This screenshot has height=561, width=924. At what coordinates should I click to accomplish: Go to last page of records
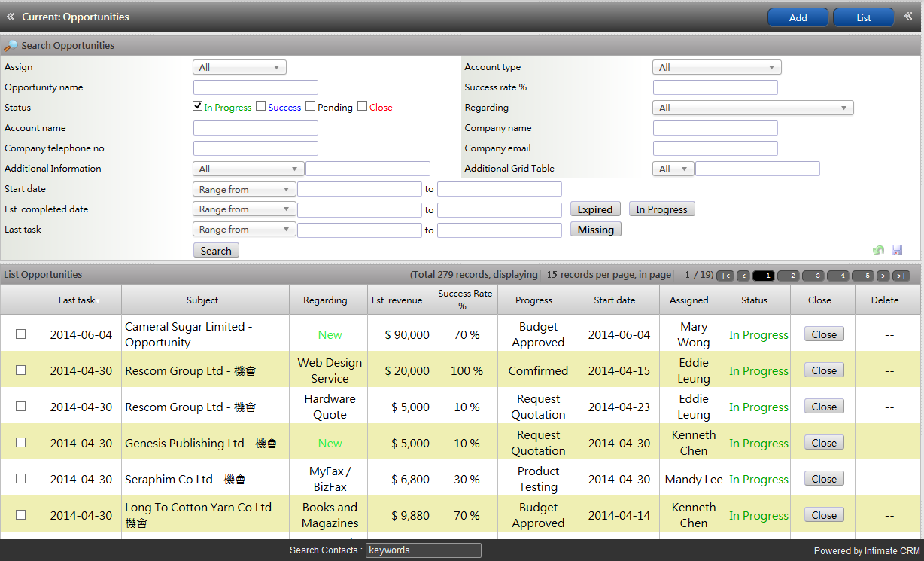coord(901,276)
